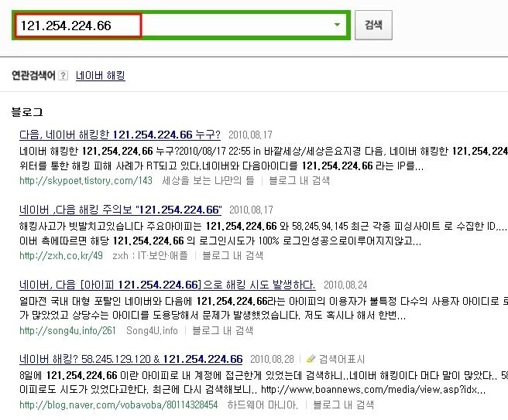Click 블로그 내 검색 for skypoet result

pyautogui.click(x=300, y=180)
